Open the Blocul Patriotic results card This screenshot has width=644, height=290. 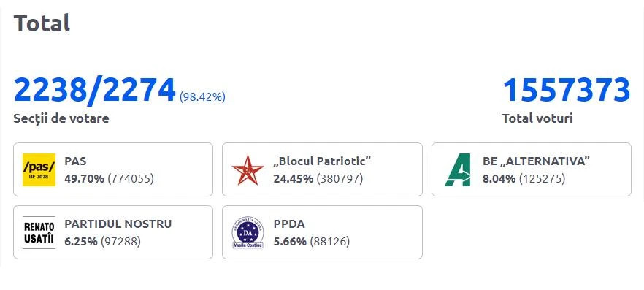(323, 169)
